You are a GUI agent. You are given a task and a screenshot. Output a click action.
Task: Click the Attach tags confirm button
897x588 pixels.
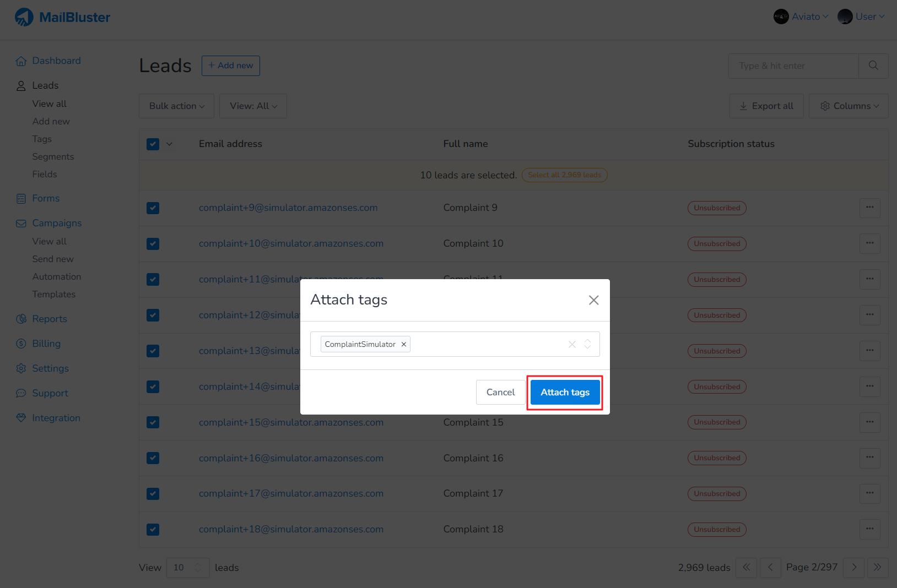(565, 393)
